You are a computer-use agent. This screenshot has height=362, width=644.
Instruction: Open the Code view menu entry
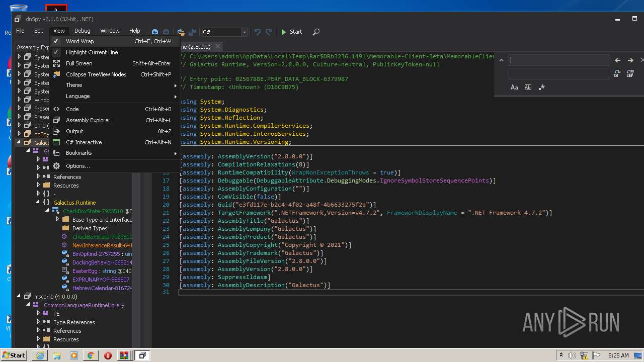coord(115,109)
